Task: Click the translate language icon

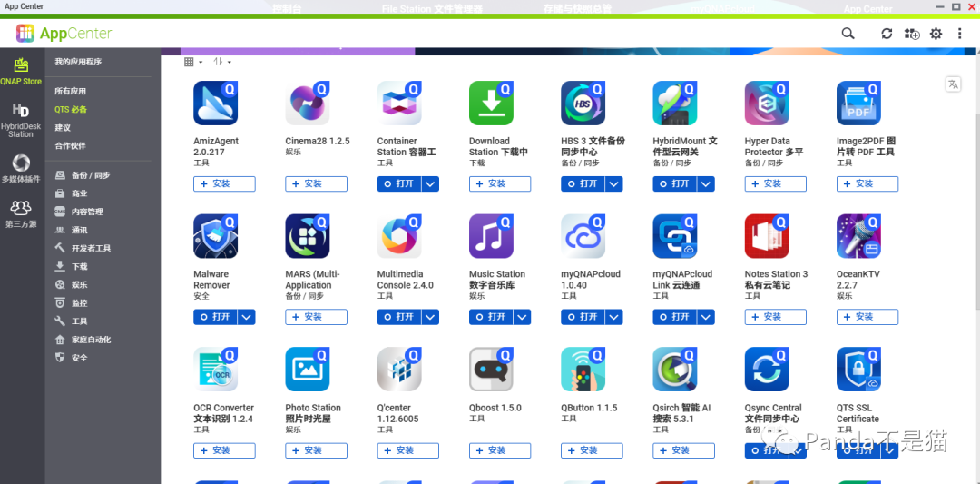Action: [x=953, y=84]
